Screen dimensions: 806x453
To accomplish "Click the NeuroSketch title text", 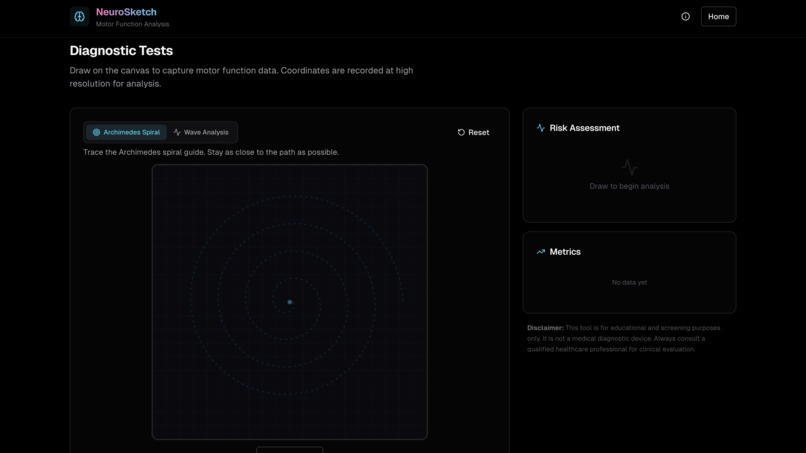I will click(126, 12).
